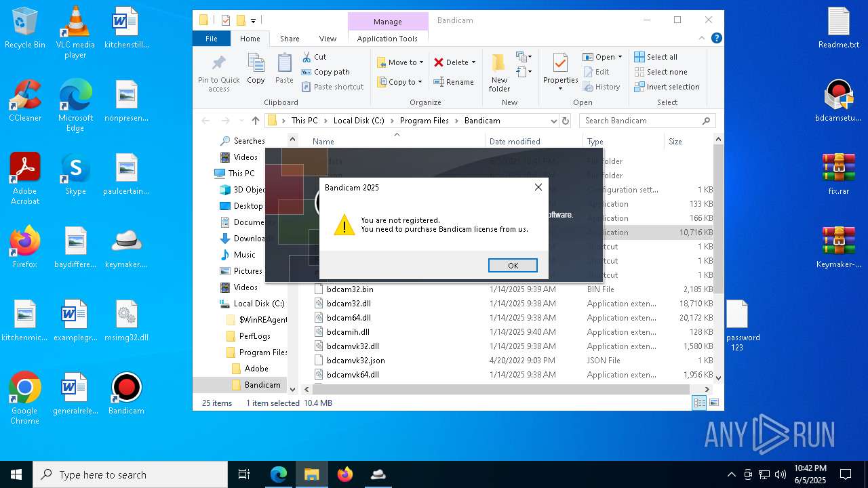This screenshot has height=488, width=868.
Task: Click the History ribbon item
Action: [x=601, y=87]
